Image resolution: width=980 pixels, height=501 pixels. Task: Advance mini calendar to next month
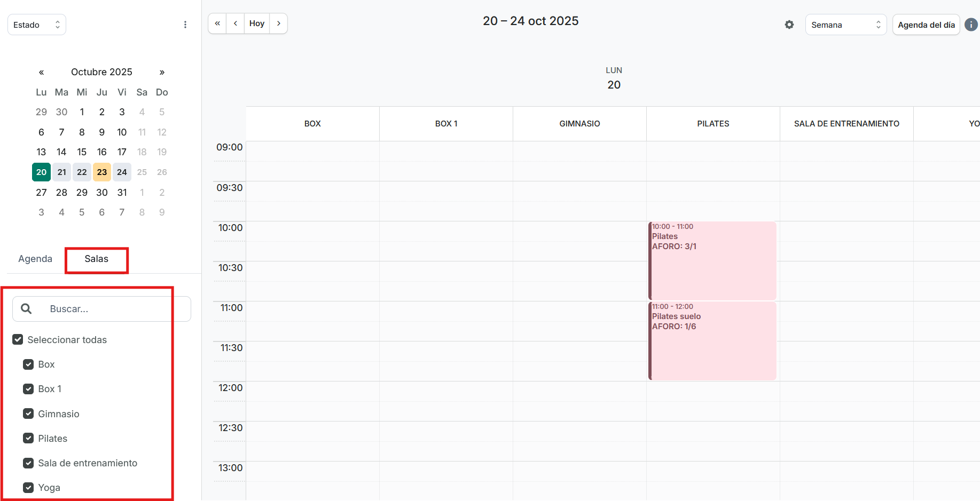tap(162, 72)
